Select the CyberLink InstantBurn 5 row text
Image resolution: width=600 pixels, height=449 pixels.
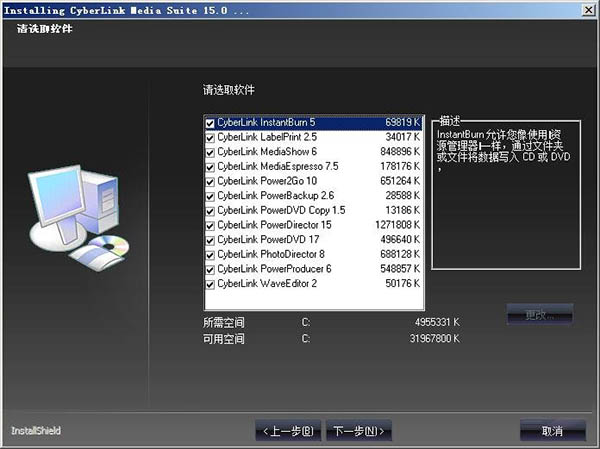tap(266, 122)
